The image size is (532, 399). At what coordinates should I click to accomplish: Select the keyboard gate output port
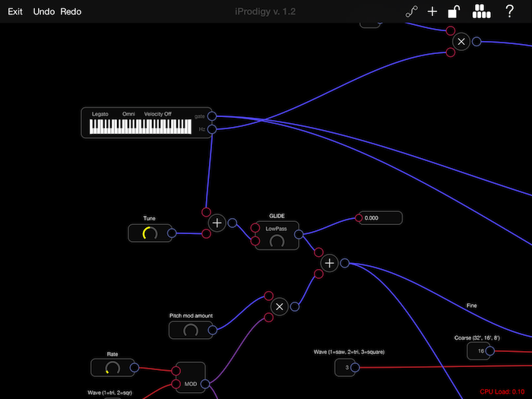212,116
